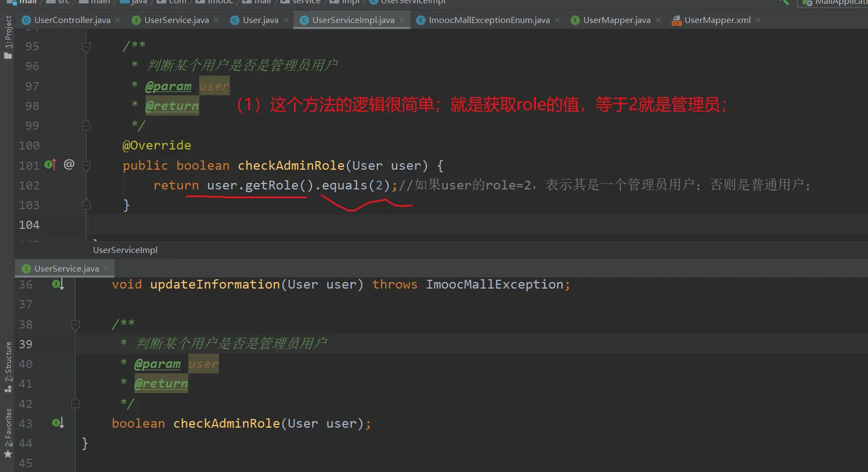Close the lower editor's UserService.java tab

tap(106, 268)
